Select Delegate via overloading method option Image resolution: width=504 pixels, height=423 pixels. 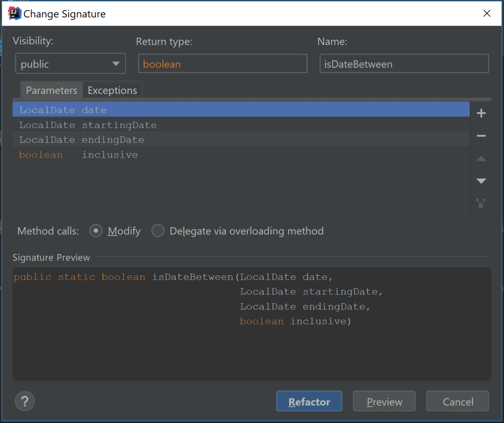pyautogui.click(x=158, y=230)
